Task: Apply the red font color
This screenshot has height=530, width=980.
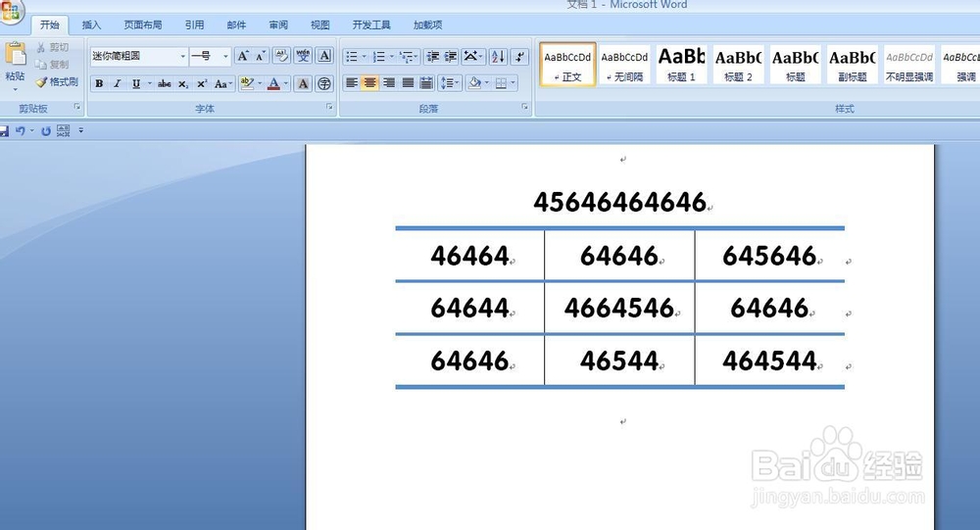Action: pyautogui.click(x=273, y=83)
